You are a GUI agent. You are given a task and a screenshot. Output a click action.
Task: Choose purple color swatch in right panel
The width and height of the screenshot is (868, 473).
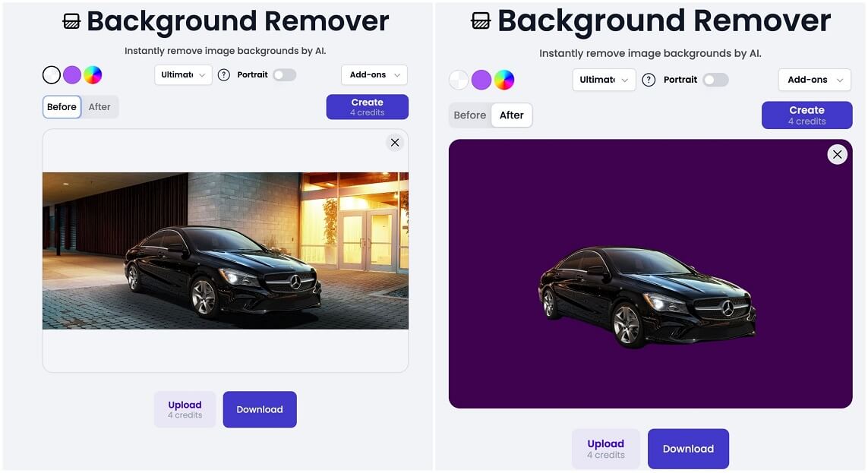(x=481, y=80)
